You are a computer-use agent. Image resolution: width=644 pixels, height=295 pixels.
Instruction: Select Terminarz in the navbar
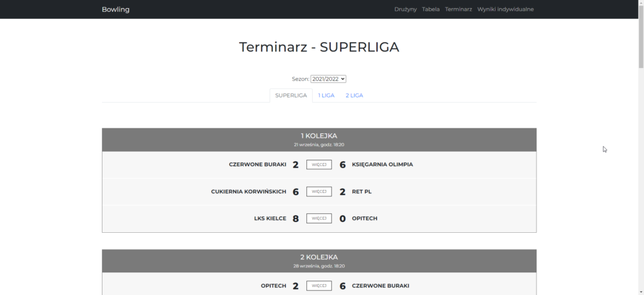click(x=458, y=9)
